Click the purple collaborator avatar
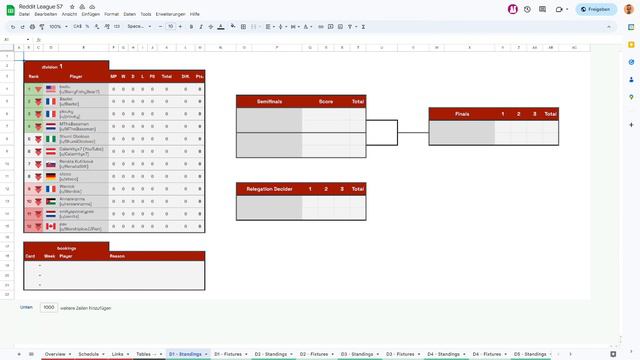Screen dimensions: 640x360 (513, 9)
